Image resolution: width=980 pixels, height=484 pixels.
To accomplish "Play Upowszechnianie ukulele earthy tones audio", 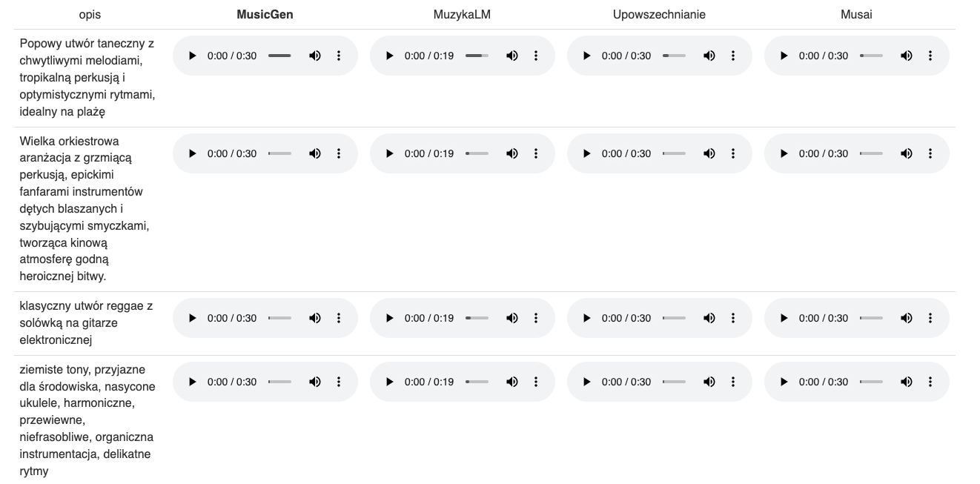I will 587,382.
